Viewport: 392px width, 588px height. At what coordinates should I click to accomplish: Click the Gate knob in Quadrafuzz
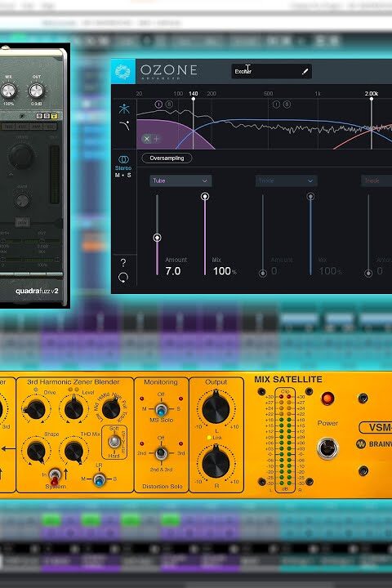pos(22,201)
